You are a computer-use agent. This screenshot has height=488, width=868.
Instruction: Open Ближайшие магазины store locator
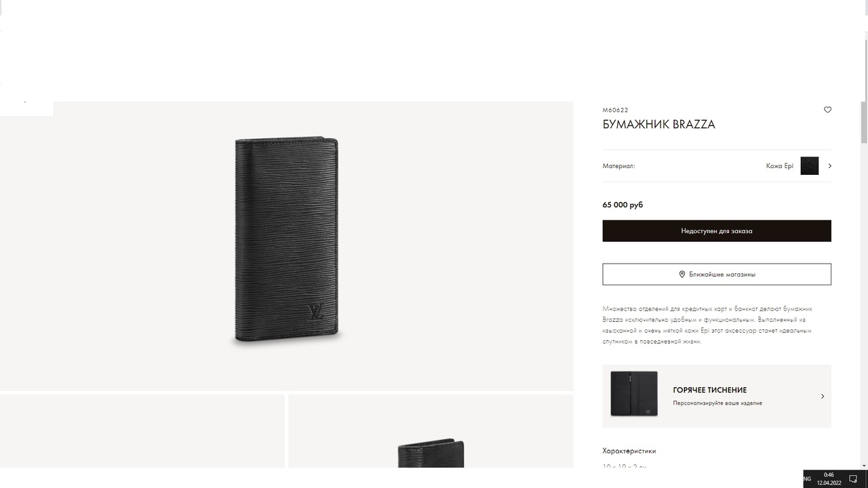(717, 274)
